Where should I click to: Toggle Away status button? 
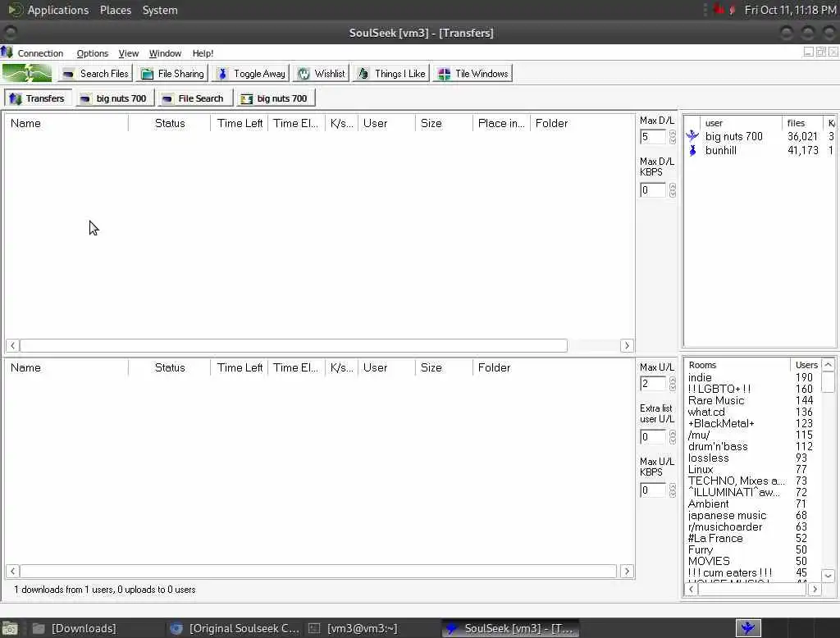(251, 73)
